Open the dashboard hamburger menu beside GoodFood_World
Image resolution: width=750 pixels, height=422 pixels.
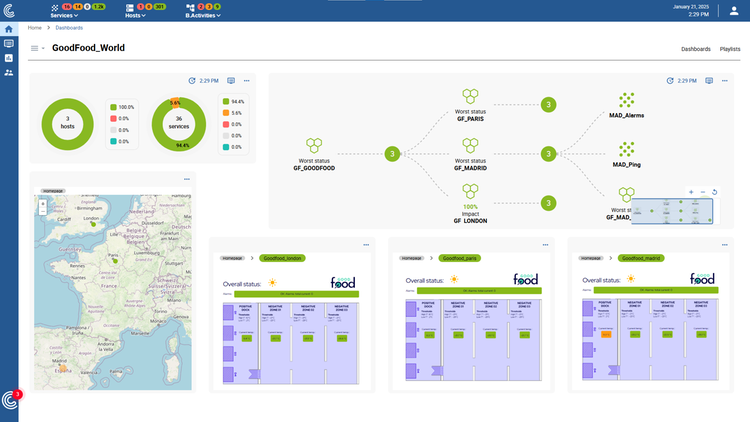coord(36,48)
